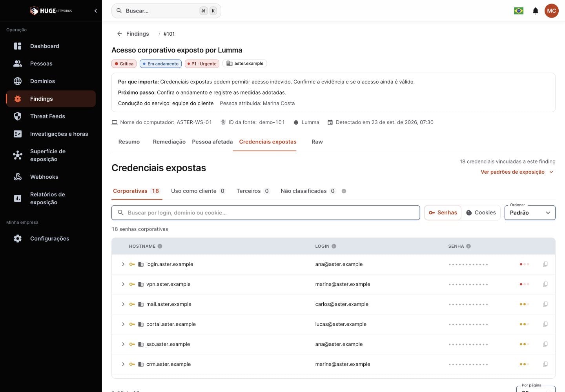The height and width of the screenshot is (392, 565).
Task: Switch credential view to Senhas
Action: point(443,213)
